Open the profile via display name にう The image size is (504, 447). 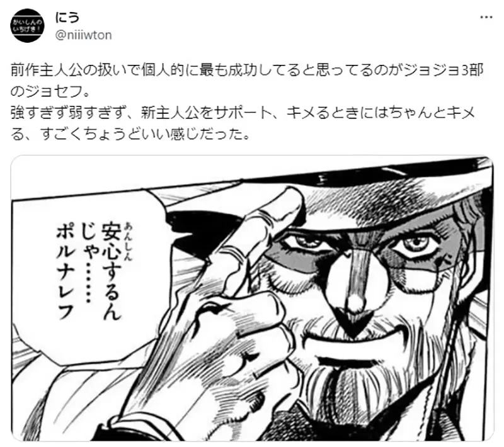click(x=67, y=17)
